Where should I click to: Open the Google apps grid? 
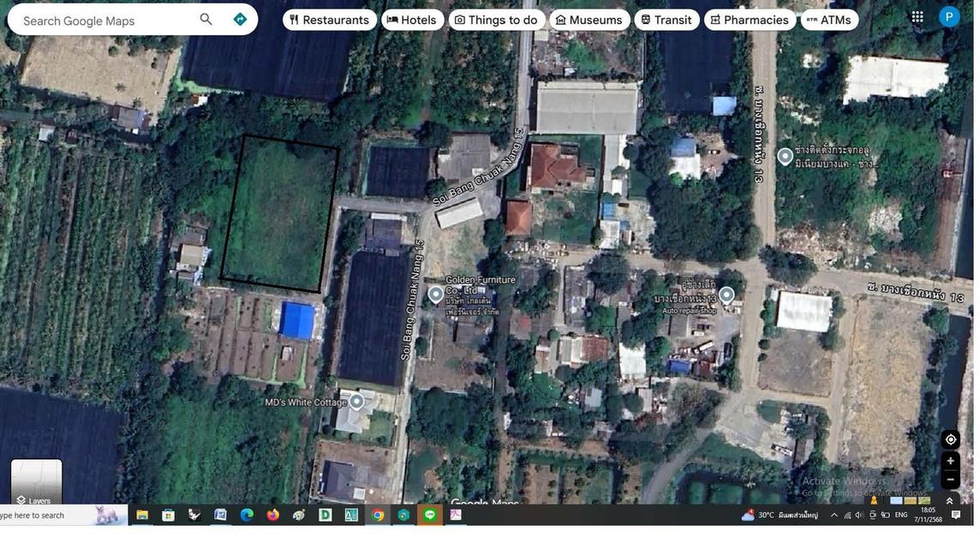(x=917, y=17)
